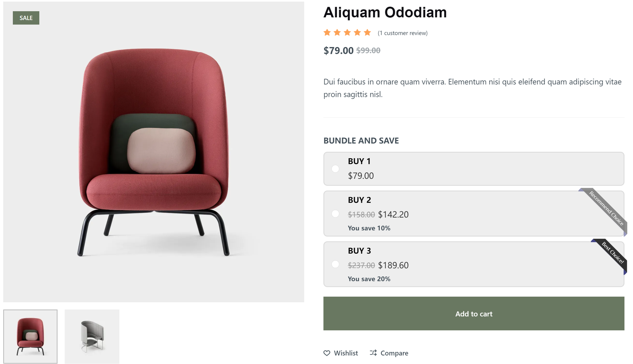Show the red chair thumbnail
The height and width of the screenshot is (364, 633).
pos(30,336)
